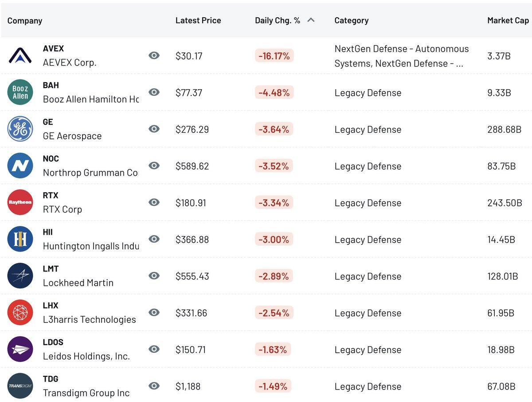Click the Lockheed Martin logo icon
532x402 pixels.
click(20, 276)
